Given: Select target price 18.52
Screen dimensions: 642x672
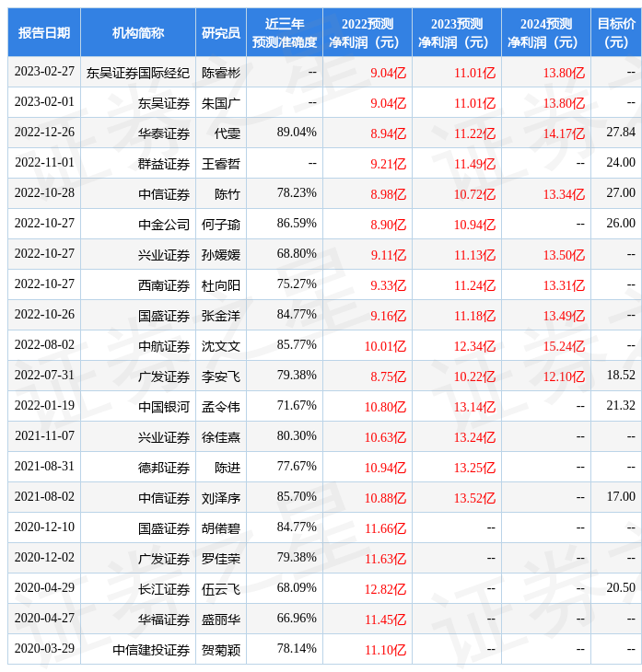Looking at the screenshot, I should pos(621,376).
